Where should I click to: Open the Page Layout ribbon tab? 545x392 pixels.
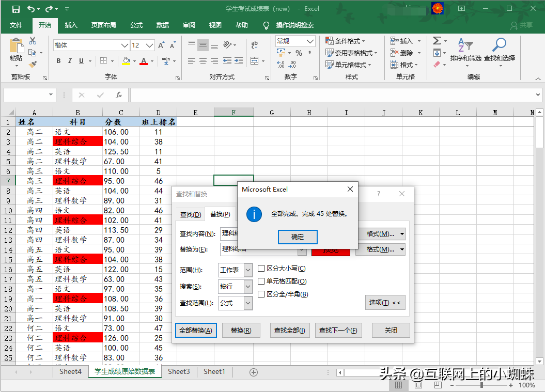point(103,25)
